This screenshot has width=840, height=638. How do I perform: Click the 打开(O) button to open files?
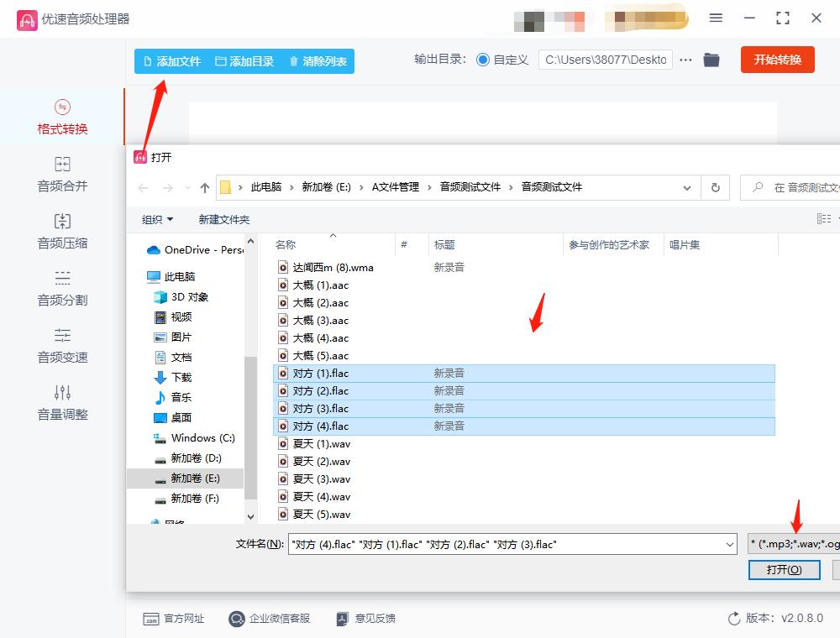tap(784, 569)
